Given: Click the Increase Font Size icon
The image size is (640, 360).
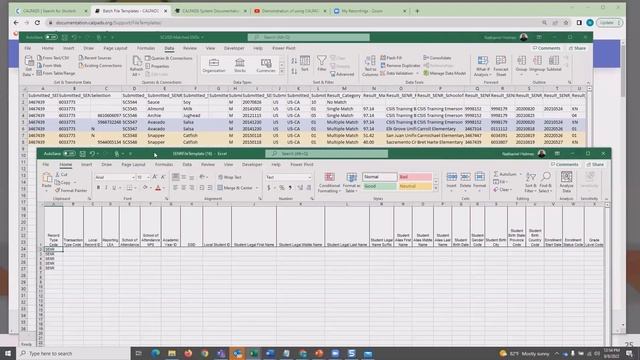Looking at the screenshot, I should click(x=155, y=177).
